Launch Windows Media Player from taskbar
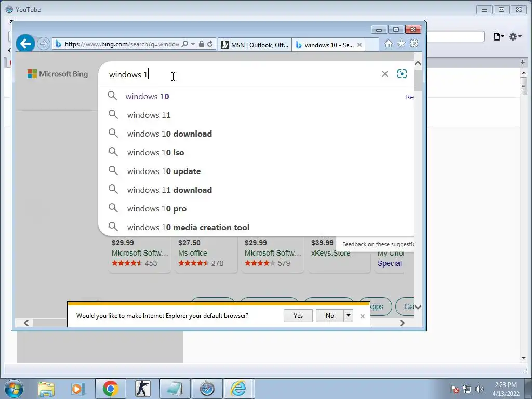This screenshot has height=399, width=532. [x=77, y=389]
